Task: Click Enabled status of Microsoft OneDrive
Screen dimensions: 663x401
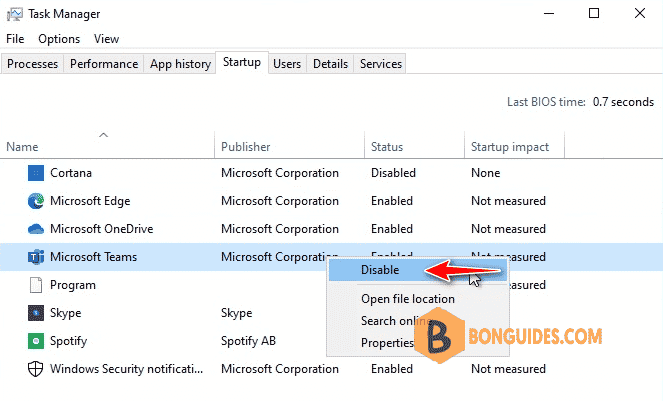Action: pos(392,229)
